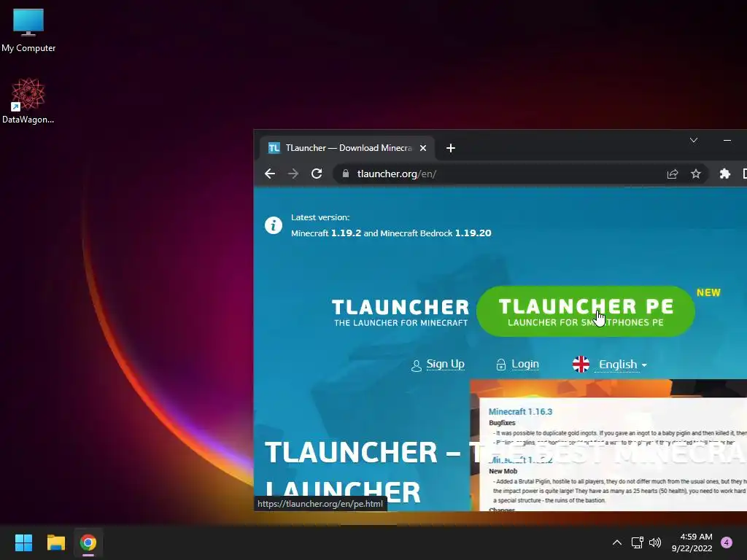This screenshot has height=560, width=747.
Task: Minimize the Chrome window
Action: coord(727,140)
